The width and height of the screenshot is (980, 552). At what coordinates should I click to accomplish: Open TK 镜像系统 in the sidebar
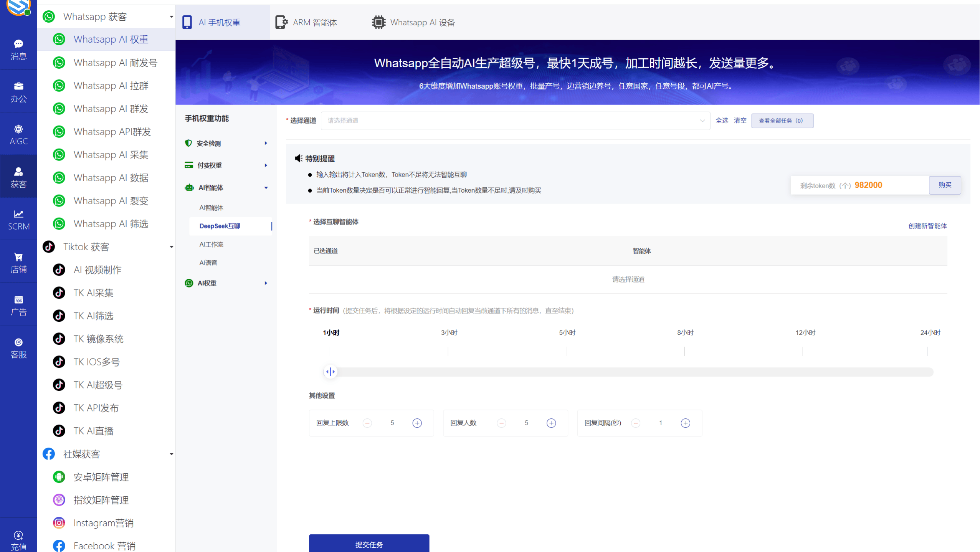click(98, 339)
